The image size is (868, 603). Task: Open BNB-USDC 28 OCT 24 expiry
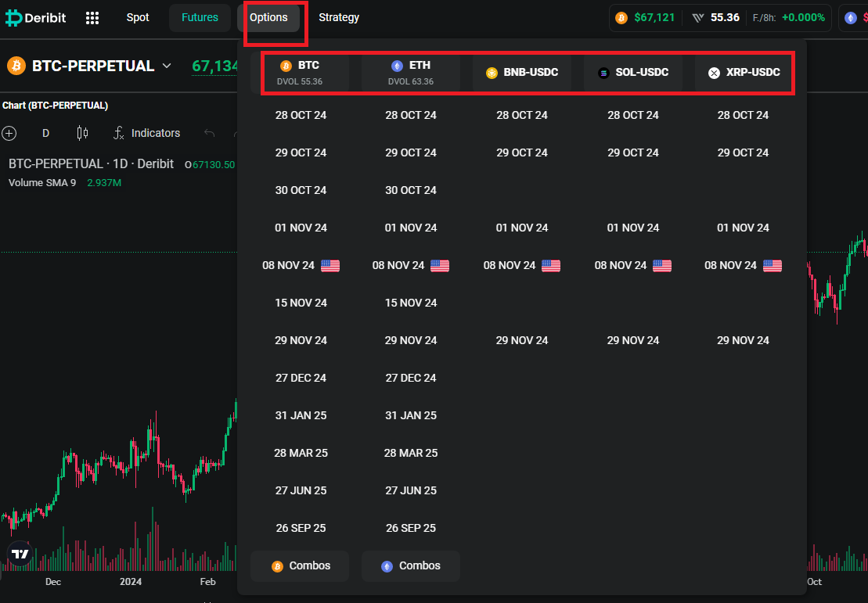[x=522, y=115]
